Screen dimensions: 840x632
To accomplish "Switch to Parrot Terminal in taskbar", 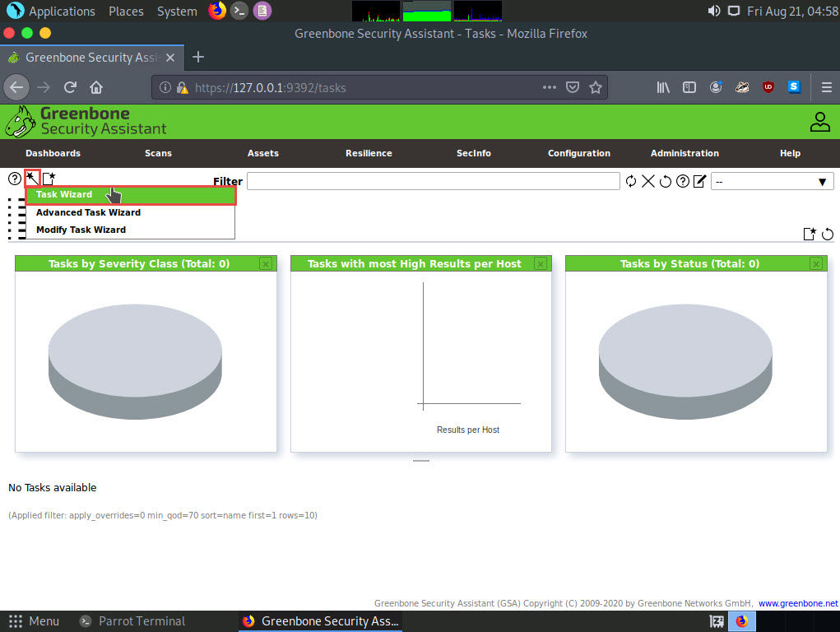I will click(x=132, y=621).
